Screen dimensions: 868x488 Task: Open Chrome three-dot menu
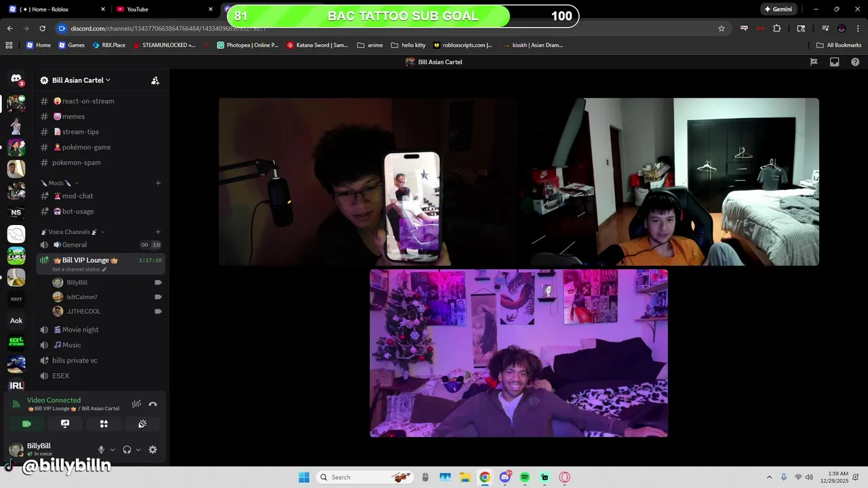coord(856,28)
